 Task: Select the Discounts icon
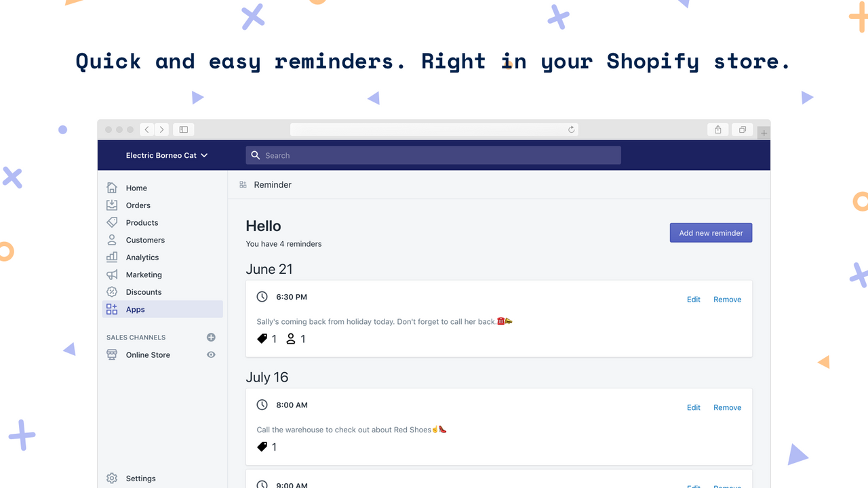click(111, 291)
